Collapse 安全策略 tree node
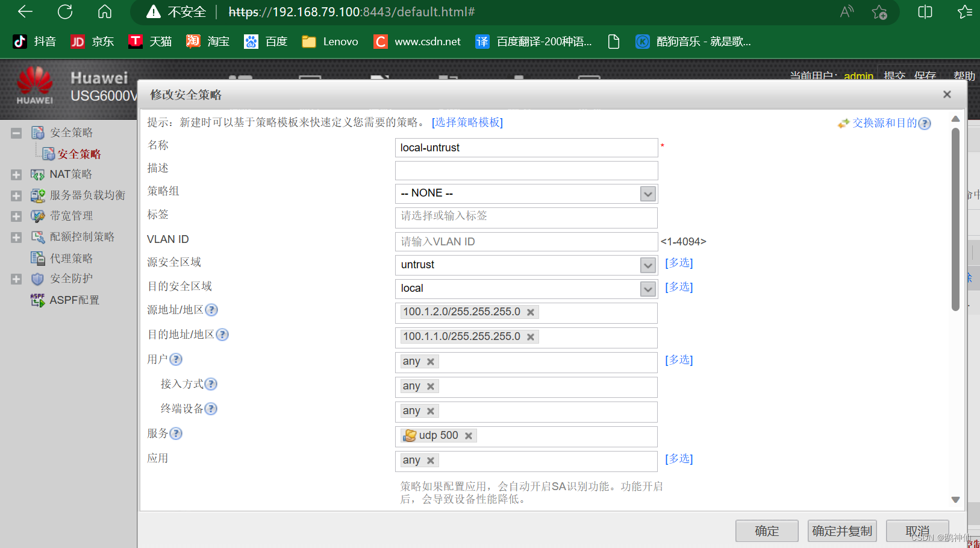 16,133
